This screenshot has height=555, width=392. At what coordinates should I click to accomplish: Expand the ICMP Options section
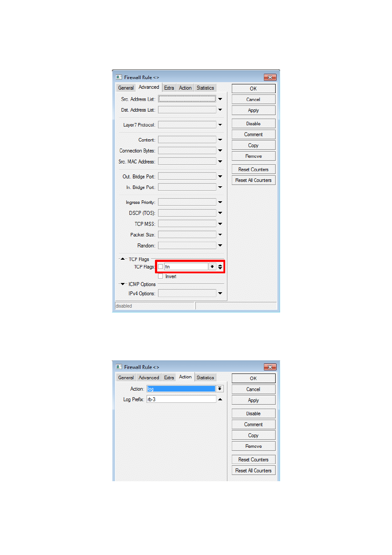coord(123,284)
